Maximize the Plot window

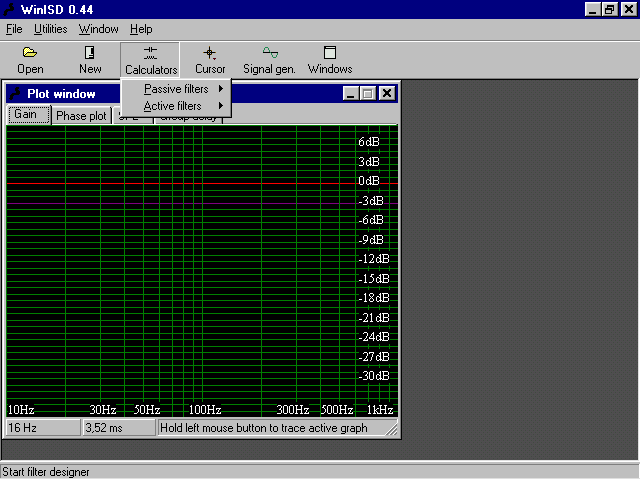click(367, 93)
